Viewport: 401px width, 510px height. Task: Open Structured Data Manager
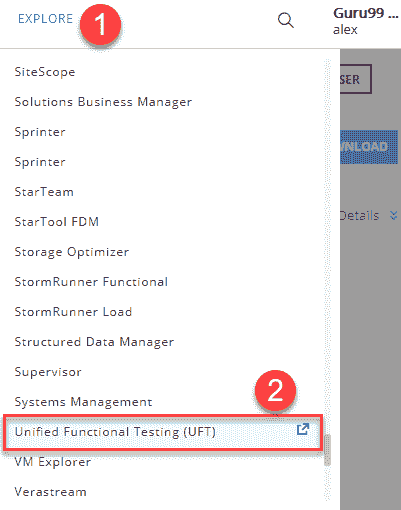pyautogui.click(x=94, y=342)
